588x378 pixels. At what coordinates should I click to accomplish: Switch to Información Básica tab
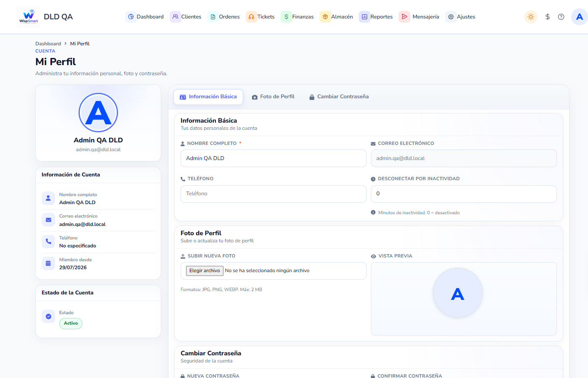coord(208,97)
